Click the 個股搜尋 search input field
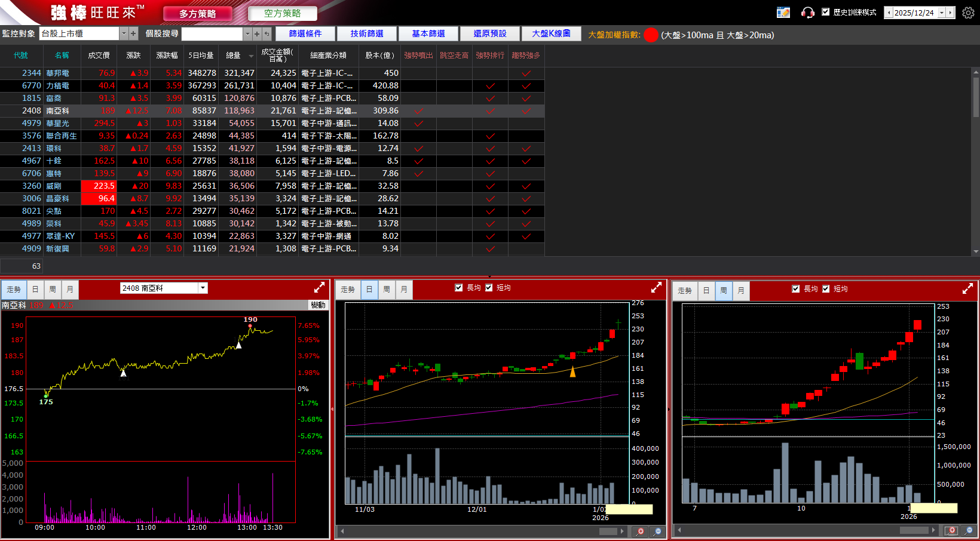 [212, 34]
